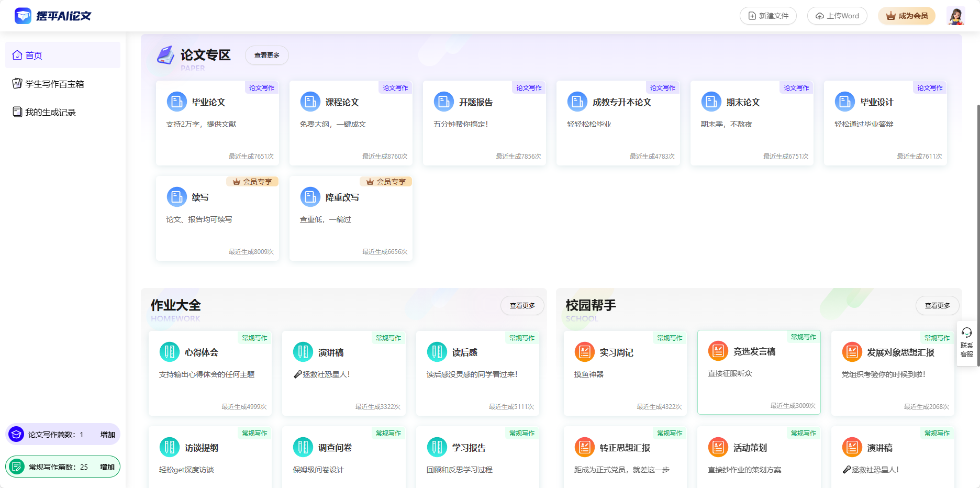
Task: View more in the 论文专区 section
Action: point(267,55)
